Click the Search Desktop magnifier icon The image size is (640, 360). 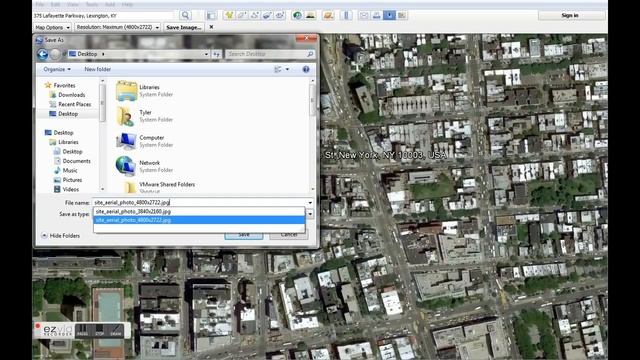pos(310,54)
